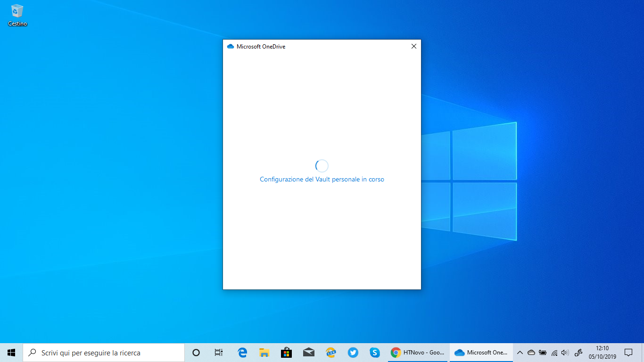Open the Windows Start menu

pos(11,353)
